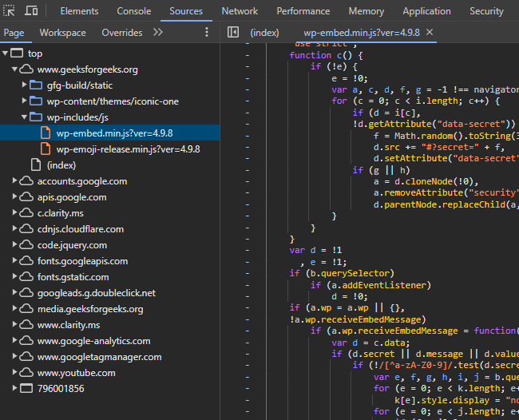This screenshot has width=519, height=420.
Task: Click the gfg-build/static folder icon
Action: pyautogui.click(x=36, y=85)
